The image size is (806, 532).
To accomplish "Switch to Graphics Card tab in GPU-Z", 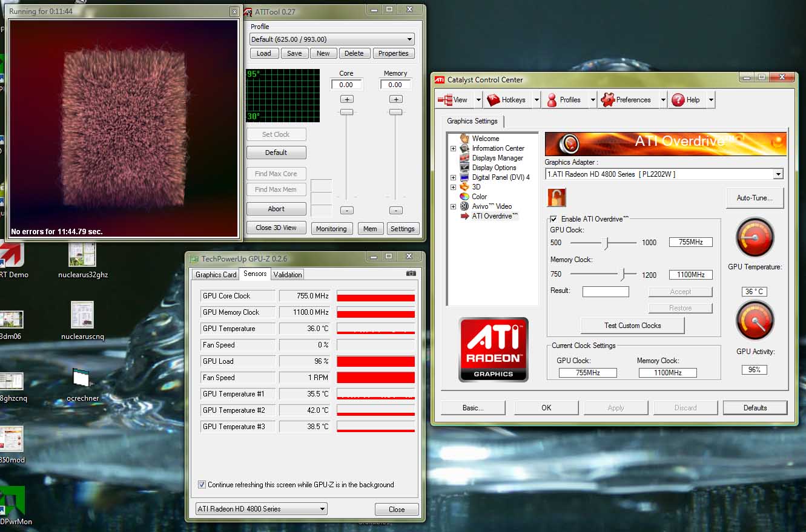I will (216, 275).
